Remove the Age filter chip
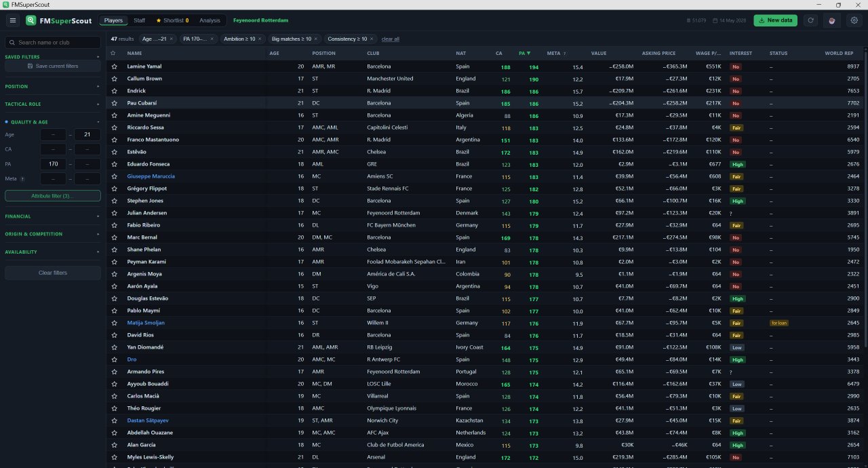Image resolution: width=868 pixels, height=468 pixels. (x=172, y=39)
